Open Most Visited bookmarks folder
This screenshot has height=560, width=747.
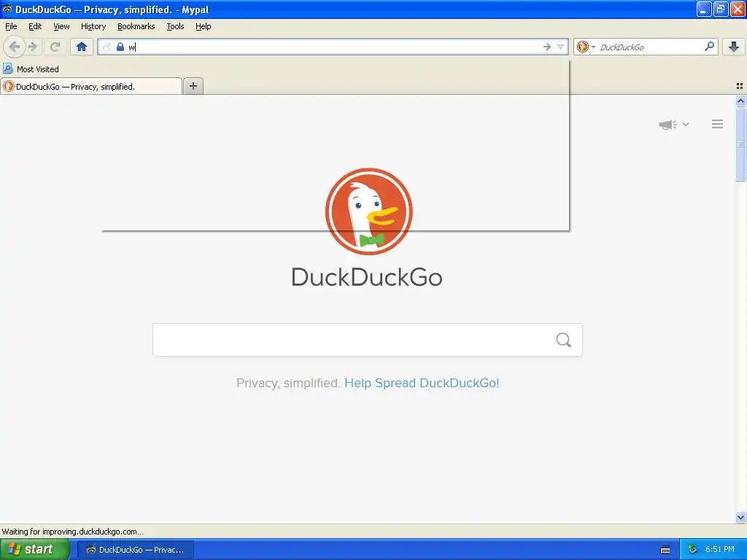(31, 69)
